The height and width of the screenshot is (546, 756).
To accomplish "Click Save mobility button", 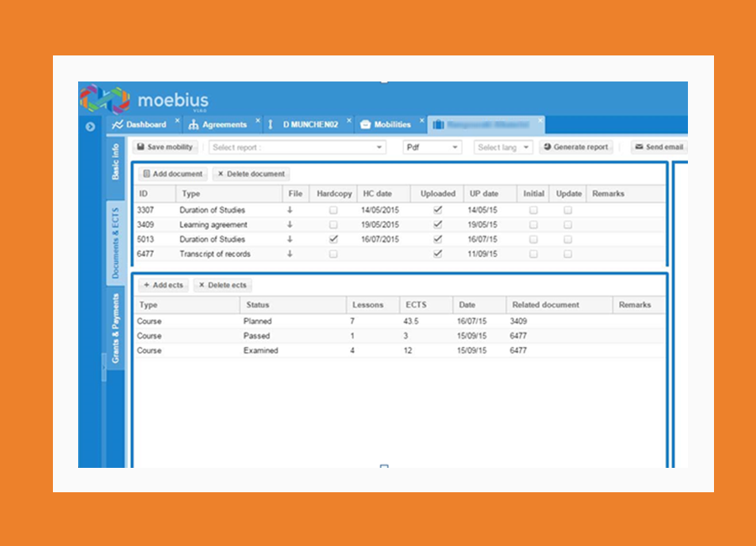I will pos(165,147).
